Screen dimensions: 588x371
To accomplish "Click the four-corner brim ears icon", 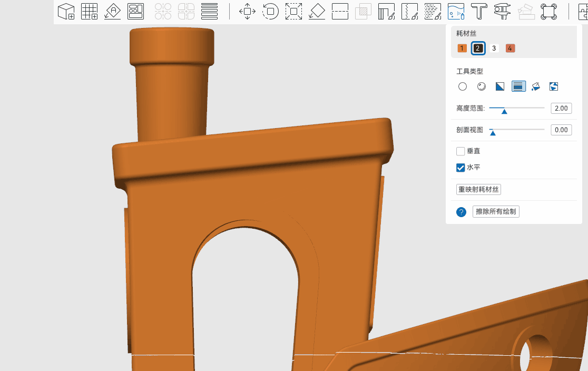I will [x=548, y=11].
